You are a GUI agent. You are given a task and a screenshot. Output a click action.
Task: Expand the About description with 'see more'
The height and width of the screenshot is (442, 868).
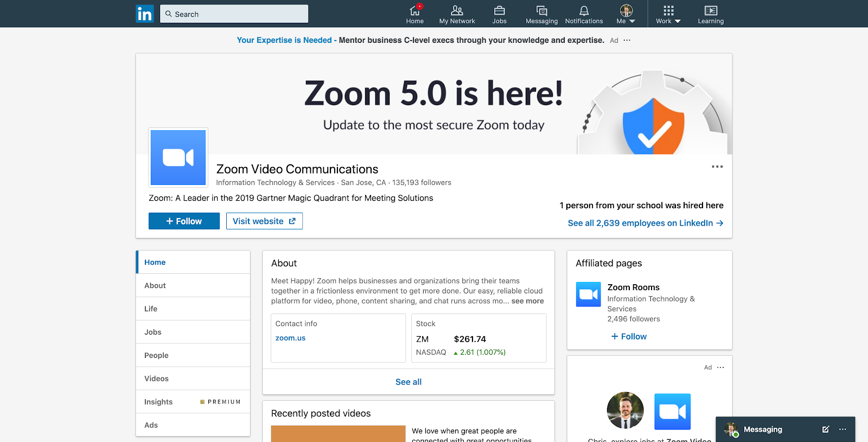click(x=527, y=301)
